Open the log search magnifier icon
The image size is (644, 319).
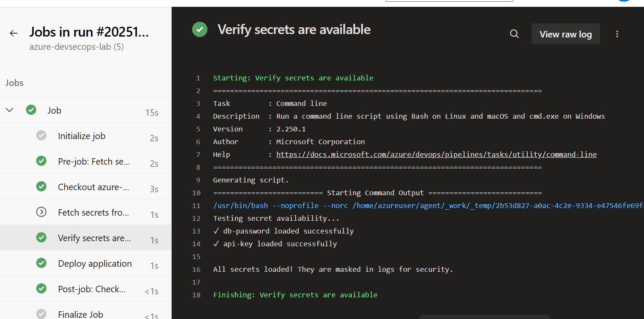point(514,34)
